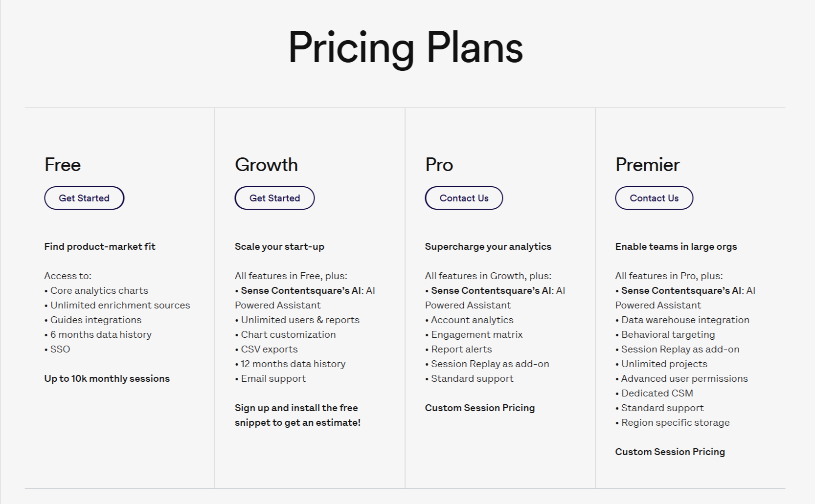Select the Growth plan heading
The width and height of the screenshot is (815, 504).
266,165
